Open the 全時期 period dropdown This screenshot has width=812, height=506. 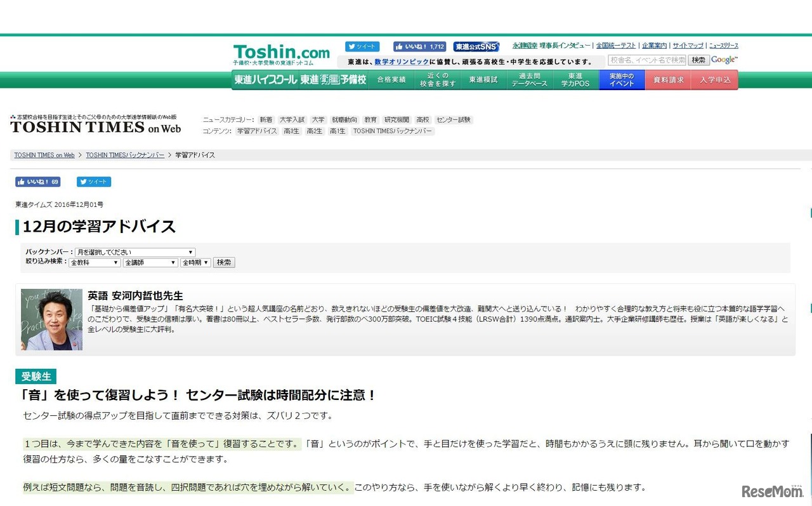click(195, 262)
